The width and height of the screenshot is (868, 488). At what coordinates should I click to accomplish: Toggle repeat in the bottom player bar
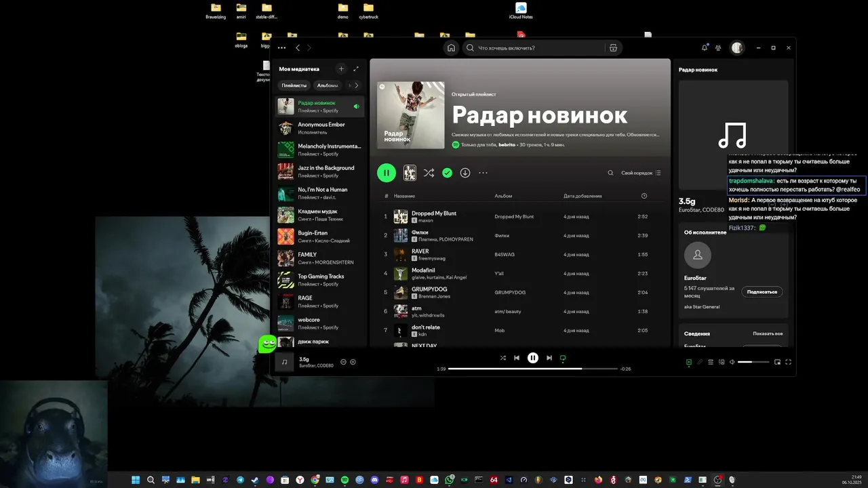click(x=563, y=358)
